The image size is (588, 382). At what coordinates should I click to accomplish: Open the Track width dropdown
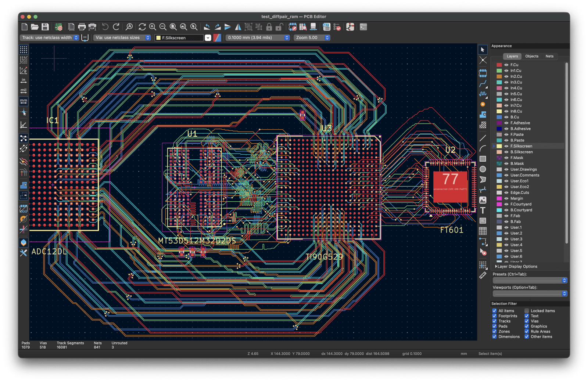[x=49, y=37]
